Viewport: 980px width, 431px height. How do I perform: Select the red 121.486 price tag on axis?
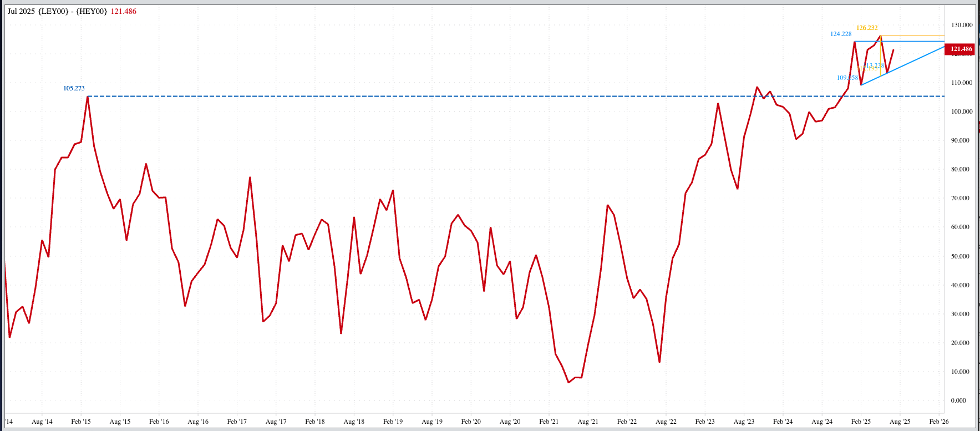[x=961, y=49]
